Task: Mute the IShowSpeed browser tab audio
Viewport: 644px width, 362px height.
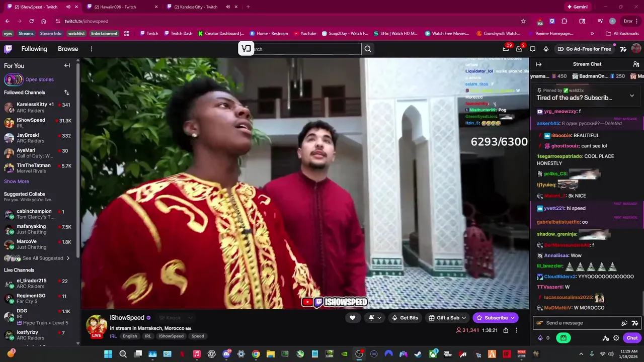Action: (x=68, y=7)
